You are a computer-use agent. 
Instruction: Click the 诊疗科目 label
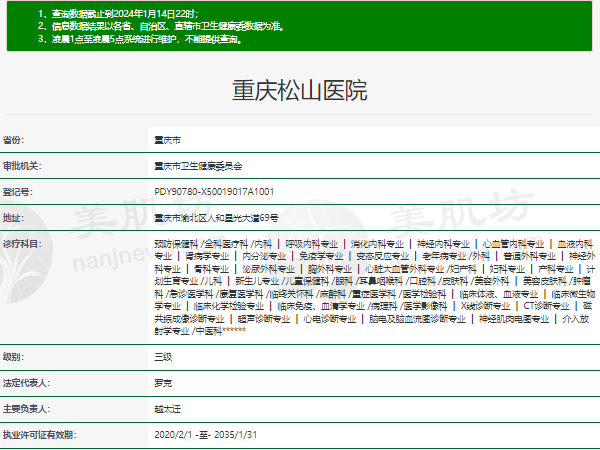22,244
